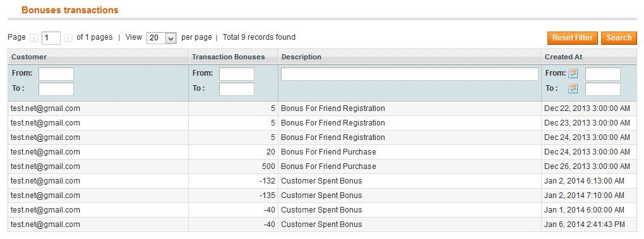Image resolution: width=644 pixels, height=239 pixels.
Task: Click the Description filter text field
Action: [x=410, y=74]
